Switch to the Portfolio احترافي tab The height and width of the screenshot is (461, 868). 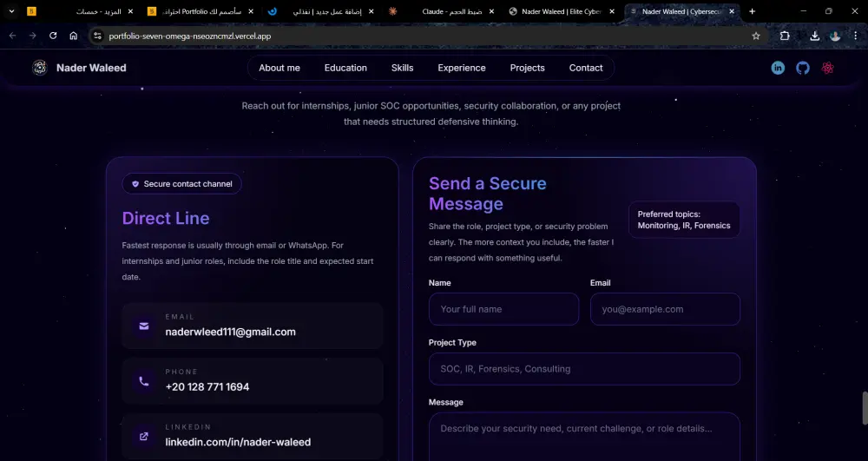201,11
